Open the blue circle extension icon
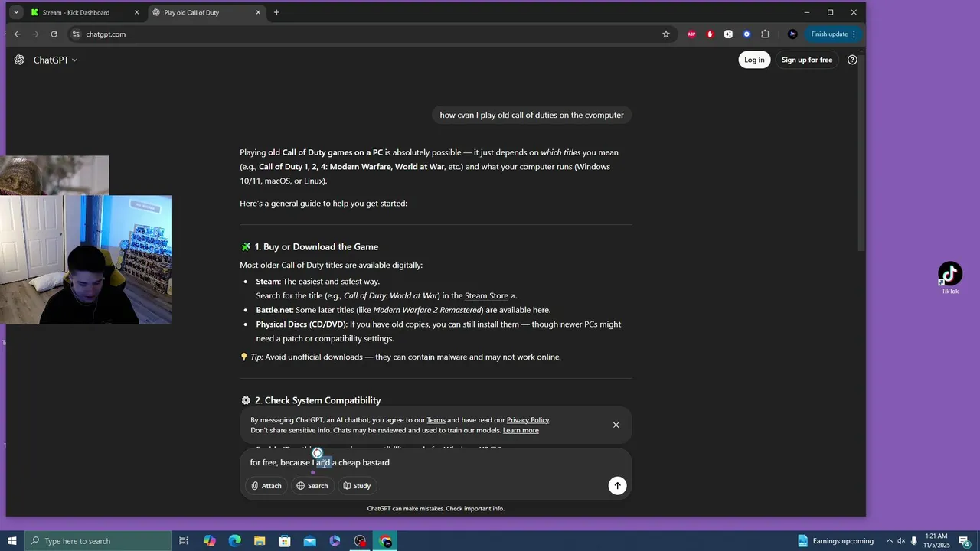The image size is (980, 551). click(746, 34)
